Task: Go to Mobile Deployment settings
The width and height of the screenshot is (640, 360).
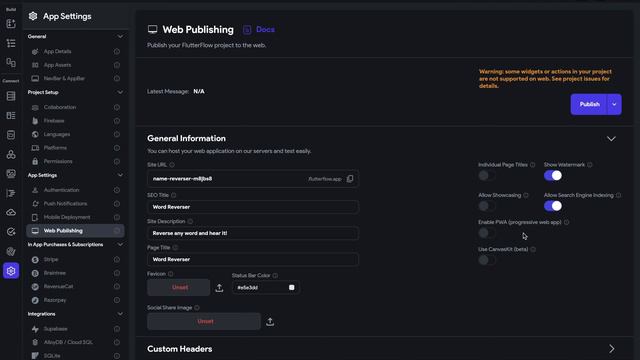Action: point(67,217)
